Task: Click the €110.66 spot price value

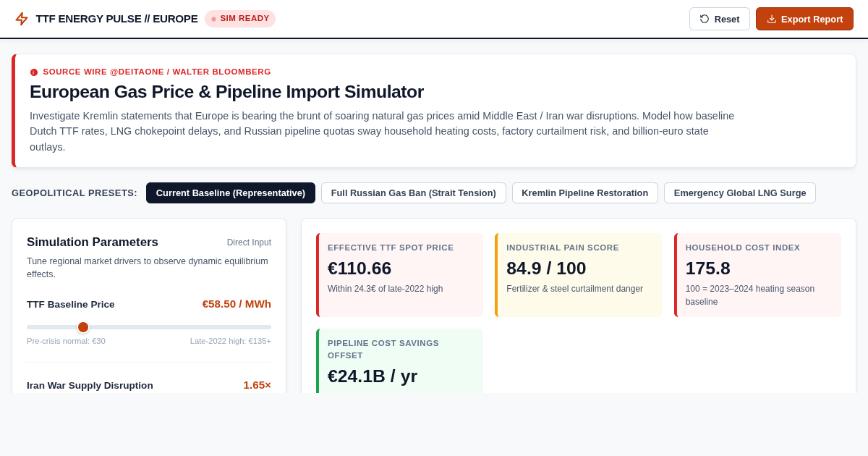Action: (359, 269)
